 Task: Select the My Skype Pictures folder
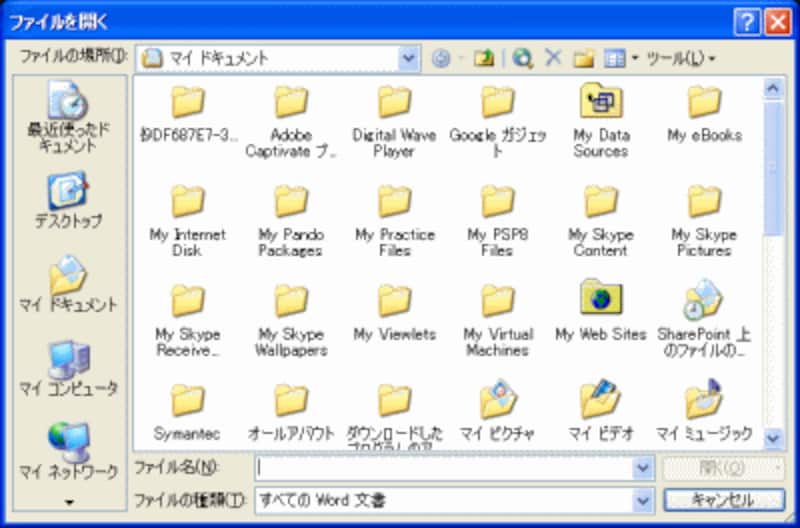pyautogui.click(x=704, y=221)
